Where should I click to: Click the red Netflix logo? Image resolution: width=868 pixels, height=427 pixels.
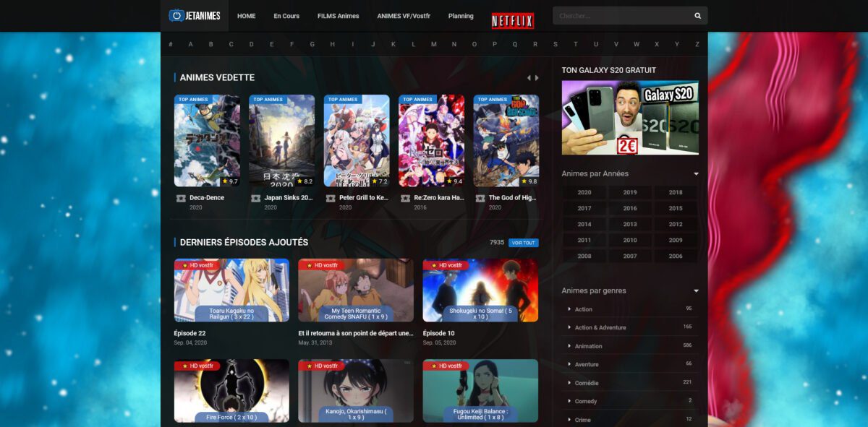(513, 20)
